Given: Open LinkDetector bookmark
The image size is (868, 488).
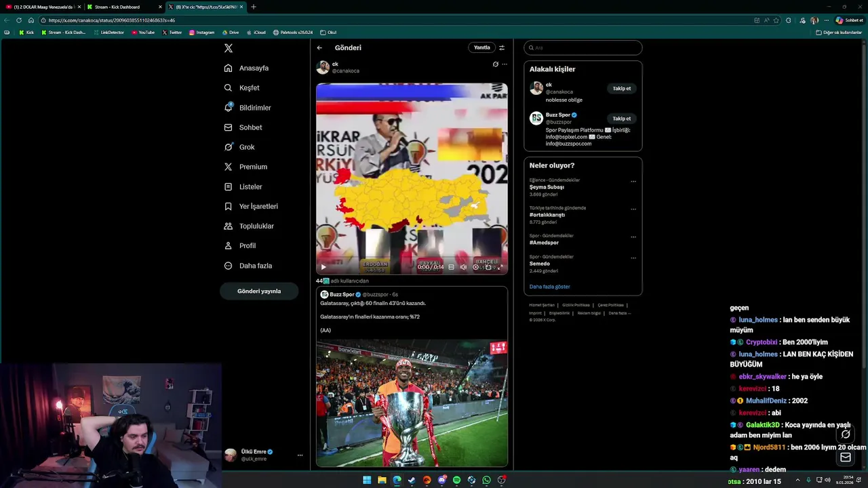Looking at the screenshot, I should (108, 33).
